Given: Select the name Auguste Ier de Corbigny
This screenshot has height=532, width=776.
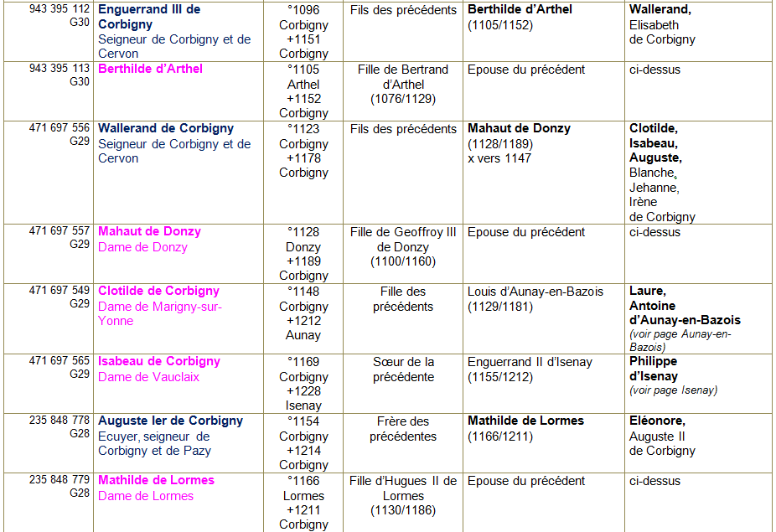Looking at the screenshot, I should click(x=170, y=421).
